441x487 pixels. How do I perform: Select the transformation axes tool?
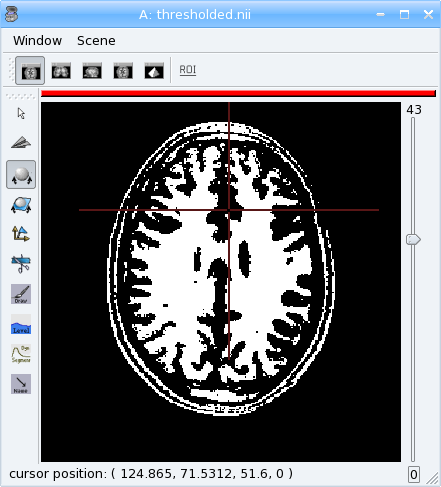click(x=21, y=234)
